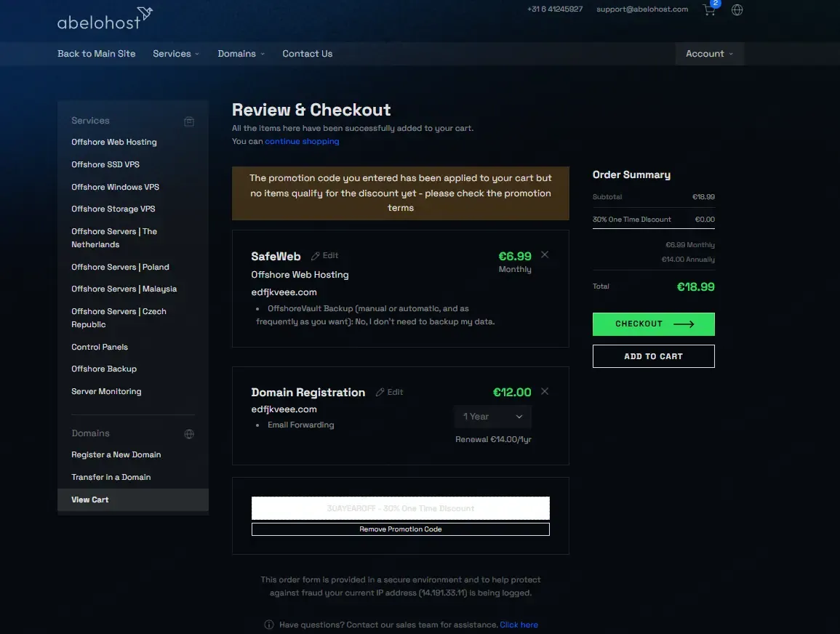Open the 1 Year registration period dropdown
This screenshot has height=634, width=840.
(x=493, y=417)
